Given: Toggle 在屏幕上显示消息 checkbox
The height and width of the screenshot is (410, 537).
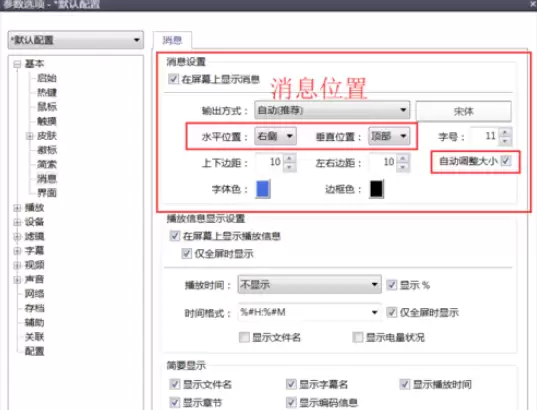Looking at the screenshot, I should [173, 79].
